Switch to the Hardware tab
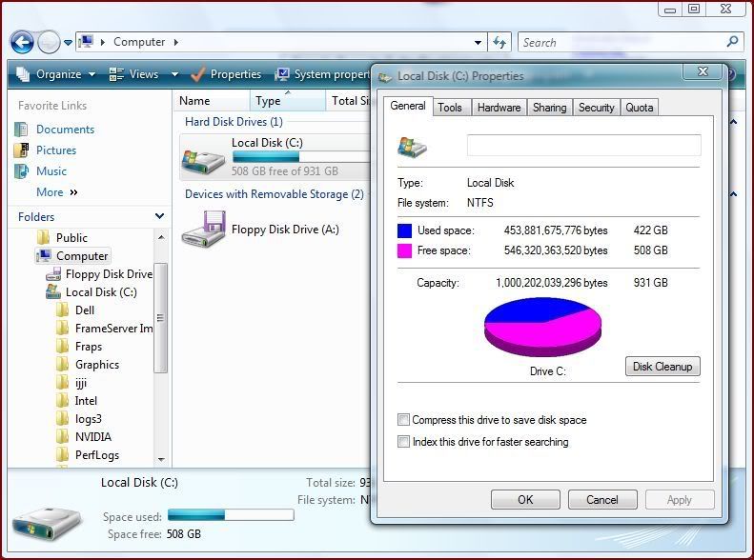 tap(499, 108)
